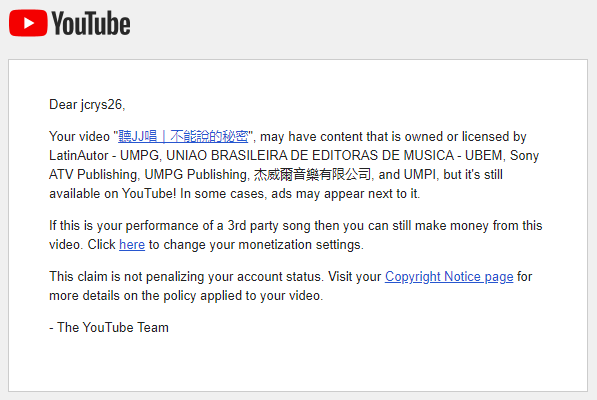The image size is (597, 400).
Task: Click the 'LatinAutor - UMPG' claimant name
Action: (104, 155)
